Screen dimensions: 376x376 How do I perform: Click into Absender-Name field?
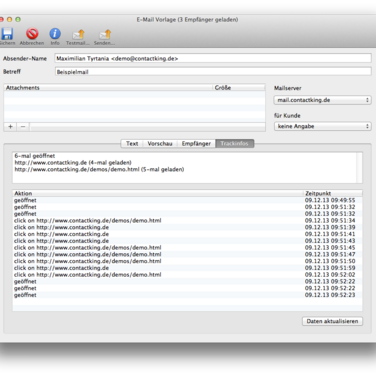[x=213, y=59]
